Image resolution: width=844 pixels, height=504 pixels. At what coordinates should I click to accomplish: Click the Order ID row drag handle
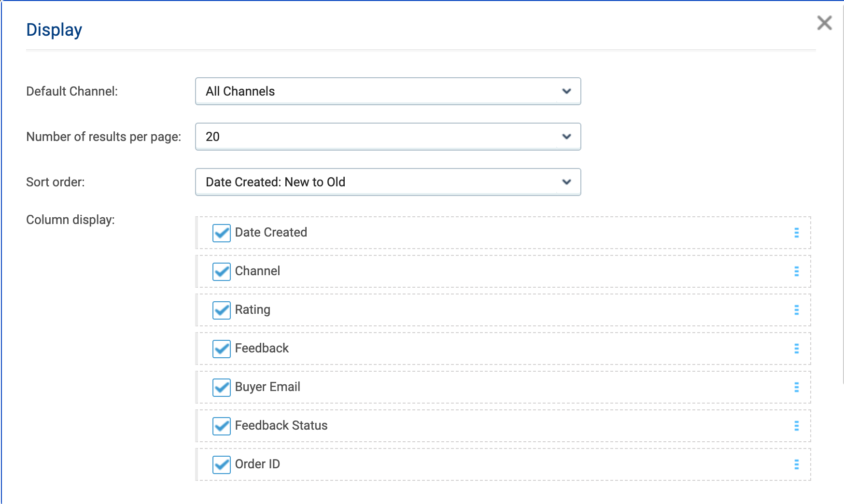pyautogui.click(x=797, y=464)
